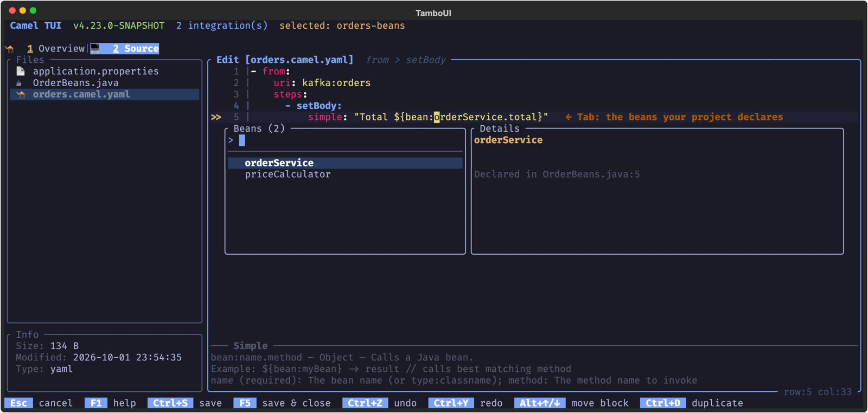This screenshot has width=868, height=413.
Task: Click 'setBody:' on line 4
Action: pos(319,106)
